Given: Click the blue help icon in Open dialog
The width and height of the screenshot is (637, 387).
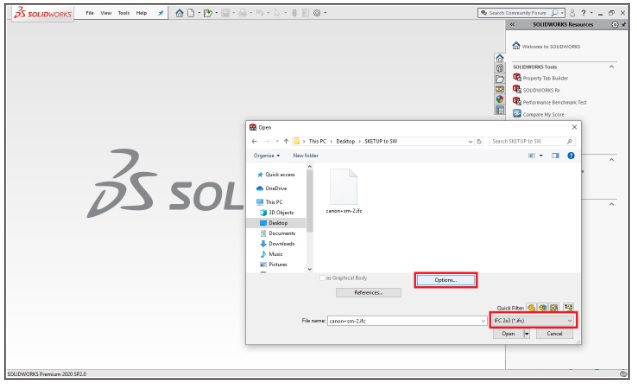Looking at the screenshot, I should click(x=571, y=156).
